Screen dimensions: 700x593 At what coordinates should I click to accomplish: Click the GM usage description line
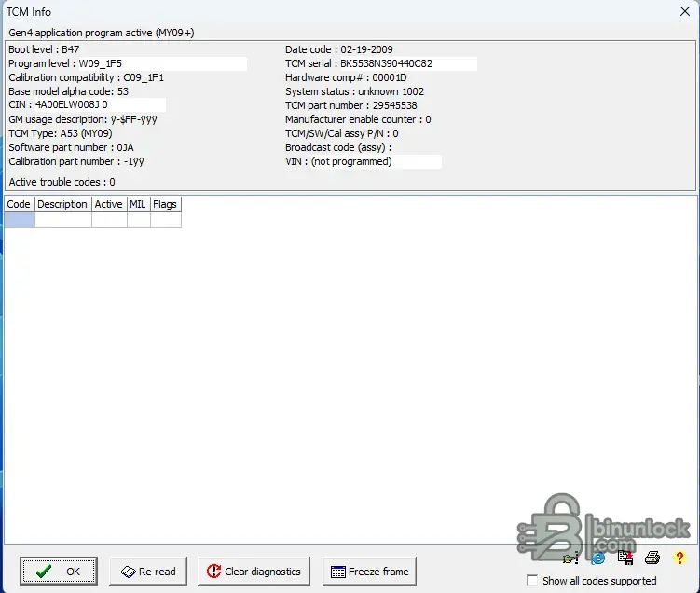pos(83,119)
